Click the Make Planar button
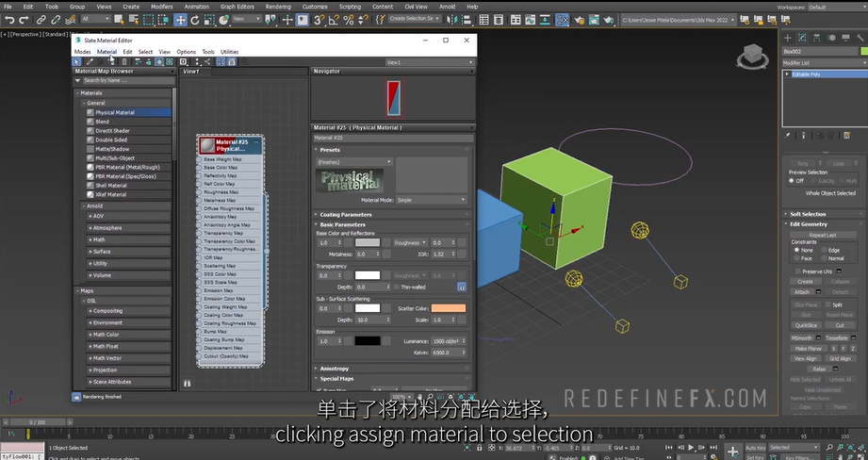868x460 pixels. click(x=809, y=349)
